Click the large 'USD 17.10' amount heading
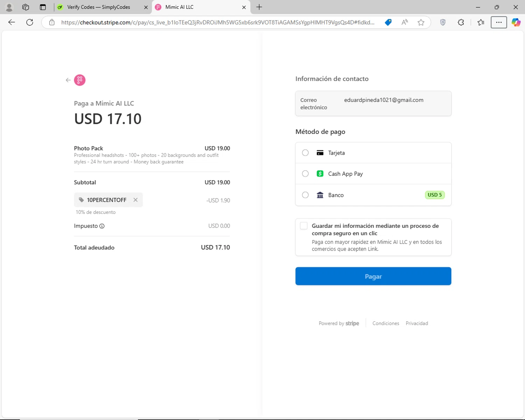The image size is (525, 420). point(108,119)
